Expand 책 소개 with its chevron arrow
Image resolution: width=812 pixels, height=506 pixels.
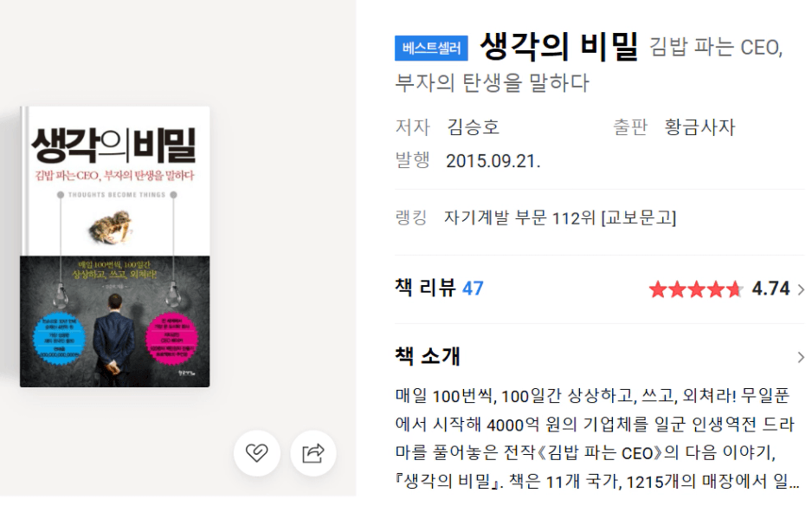[x=801, y=357]
